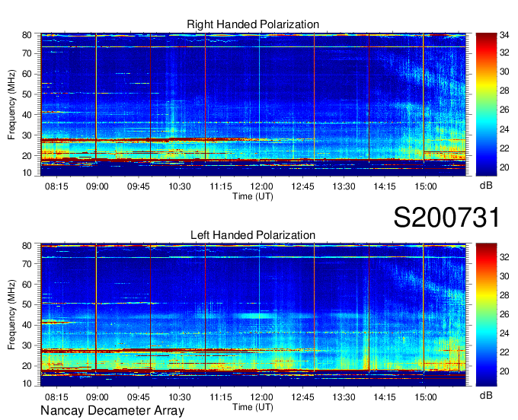This screenshot has height=420, width=518.
Task: Click the 20 MHz tick of Right Handed plot
Action: 27,156
